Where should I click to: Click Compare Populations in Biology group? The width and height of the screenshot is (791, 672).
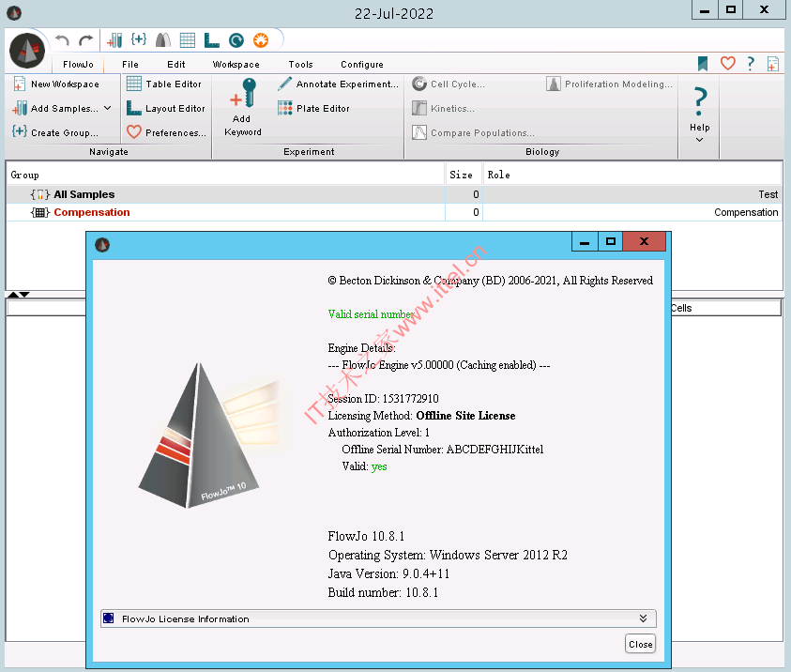click(x=473, y=132)
